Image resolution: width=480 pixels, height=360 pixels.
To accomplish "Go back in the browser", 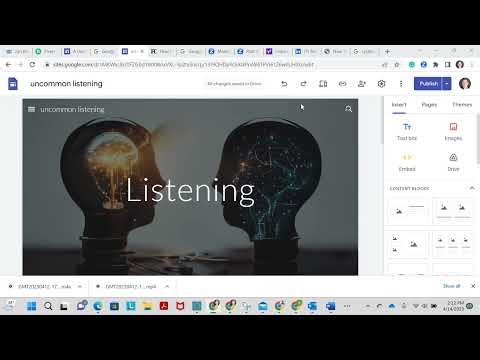I will pos(9,65).
